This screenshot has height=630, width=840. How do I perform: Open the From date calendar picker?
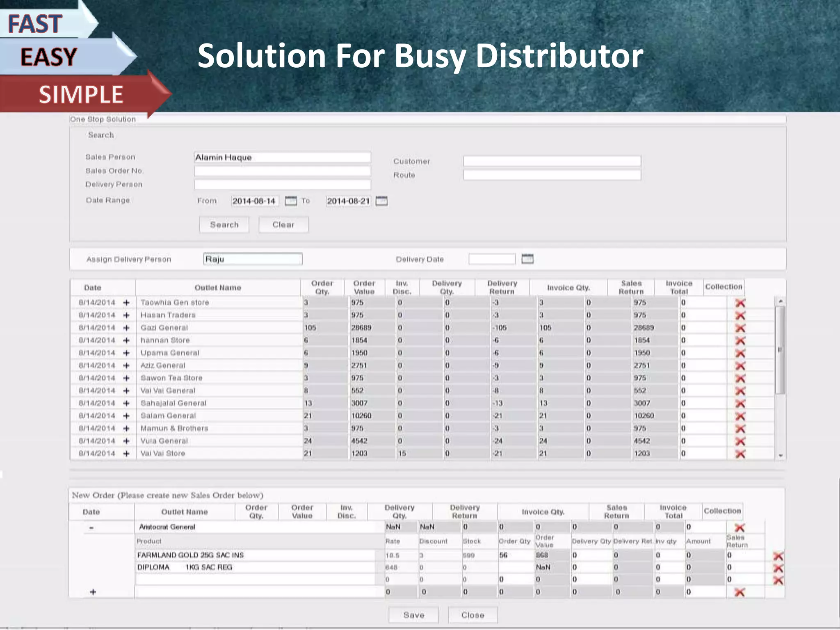pos(291,201)
